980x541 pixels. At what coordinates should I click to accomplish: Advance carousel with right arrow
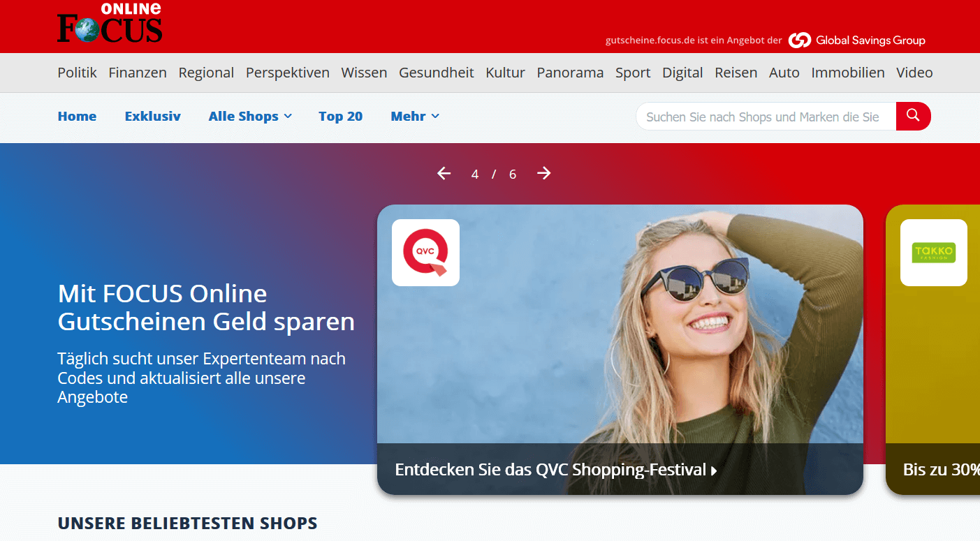544,173
